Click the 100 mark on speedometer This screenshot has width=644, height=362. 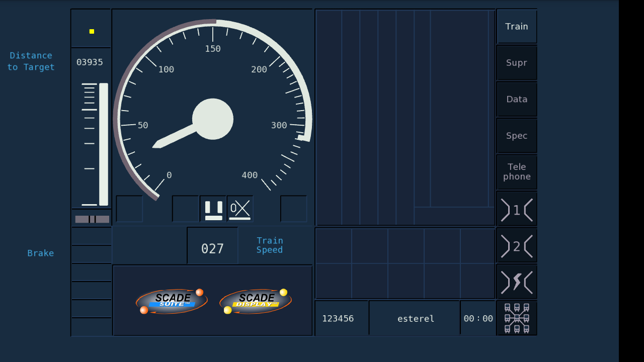pyautogui.click(x=167, y=69)
